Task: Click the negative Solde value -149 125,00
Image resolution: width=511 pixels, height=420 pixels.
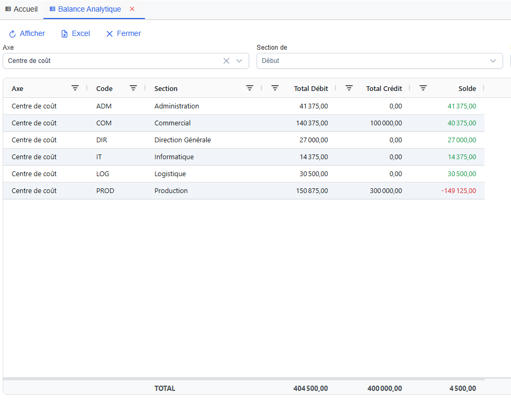Action: point(458,191)
